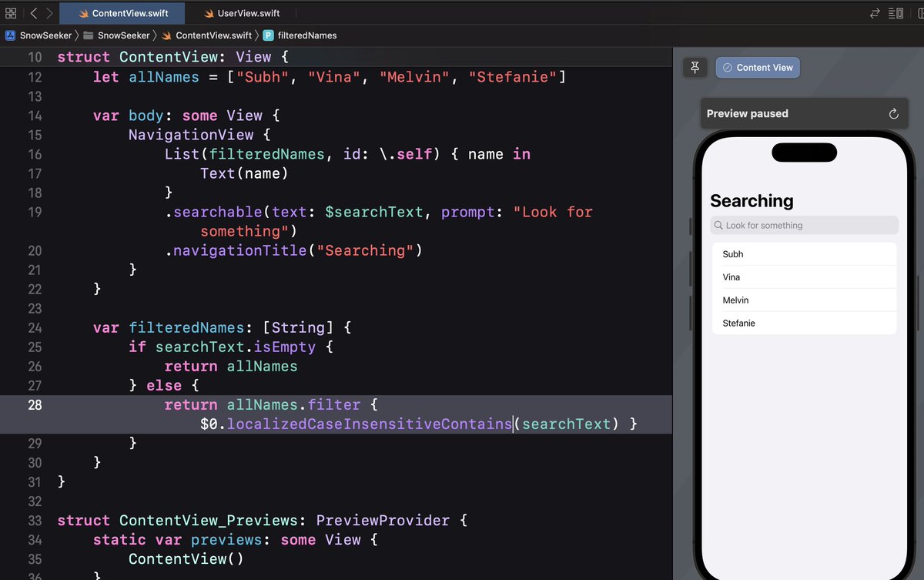Image resolution: width=924 pixels, height=580 pixels.
Task: Open the filteredNames symbol in the breadcrumb
Action: 300,35
